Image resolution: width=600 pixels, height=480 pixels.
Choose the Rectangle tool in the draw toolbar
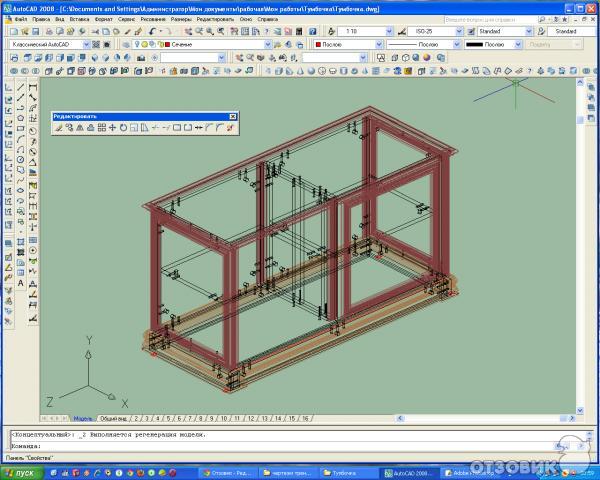click(x=21, y=128)
